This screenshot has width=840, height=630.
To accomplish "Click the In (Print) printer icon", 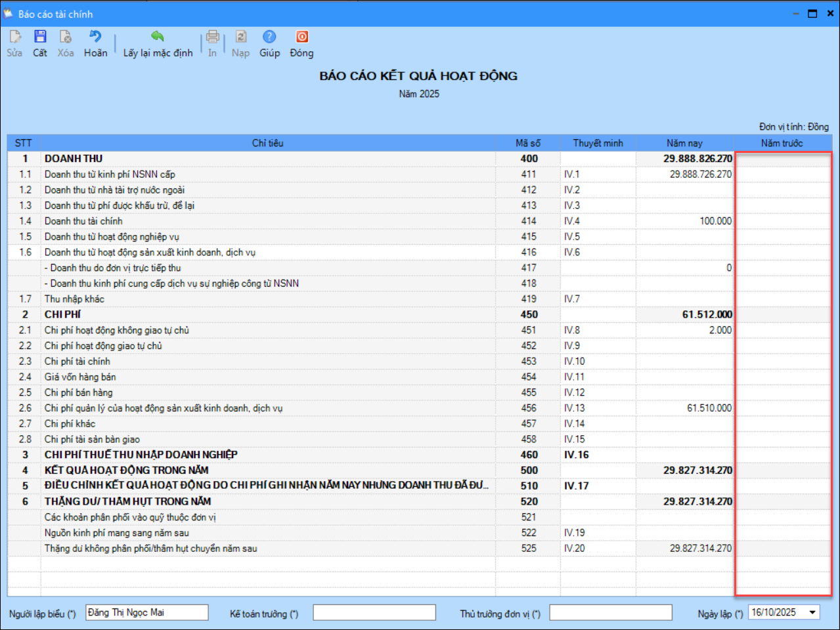I will tap(212, 37).
